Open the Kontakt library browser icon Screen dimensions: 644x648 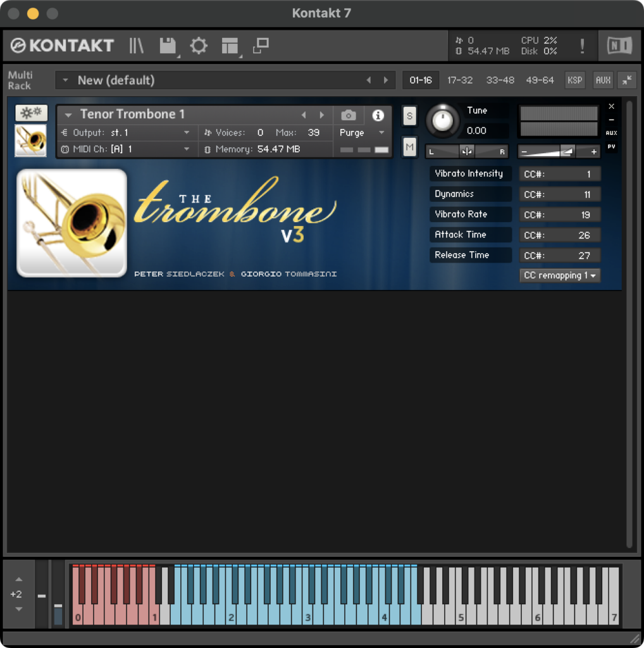tap(136, 46)
